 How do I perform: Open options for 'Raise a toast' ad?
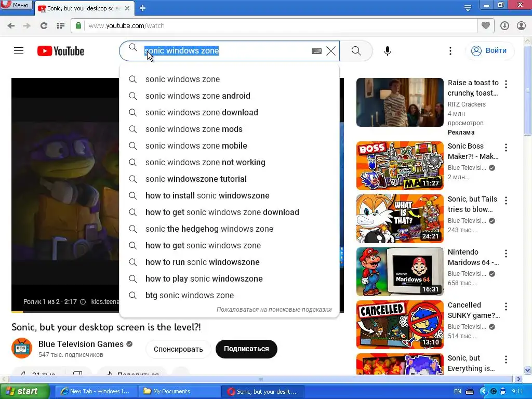click(506, 84)
